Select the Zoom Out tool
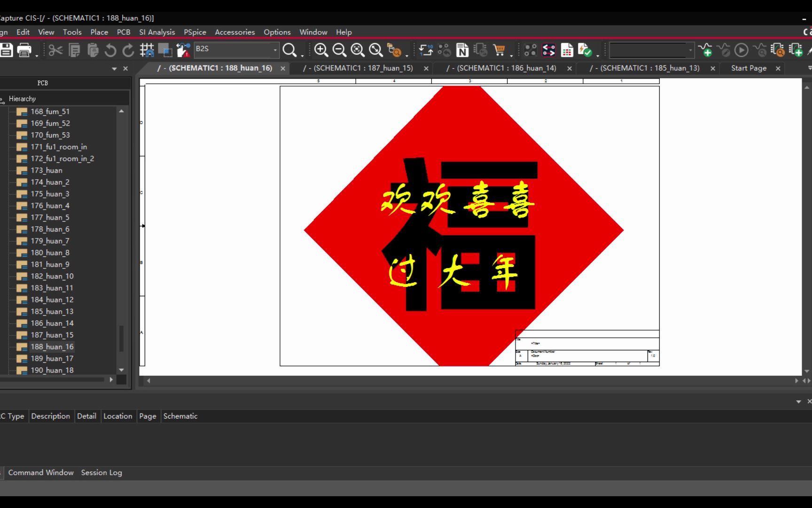Image resolution: width=812 pixels, height=508 pixels. pyautogui.click(x=339, y=49)
